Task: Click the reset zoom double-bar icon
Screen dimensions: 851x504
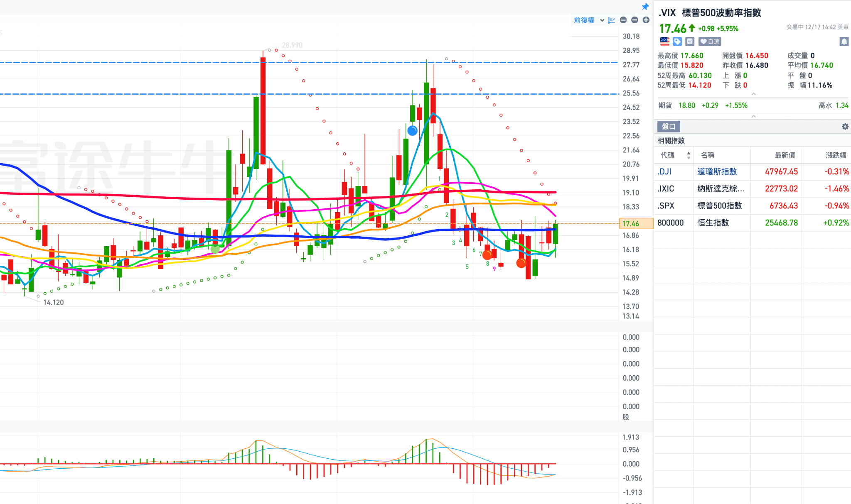Action: point(623,20)
